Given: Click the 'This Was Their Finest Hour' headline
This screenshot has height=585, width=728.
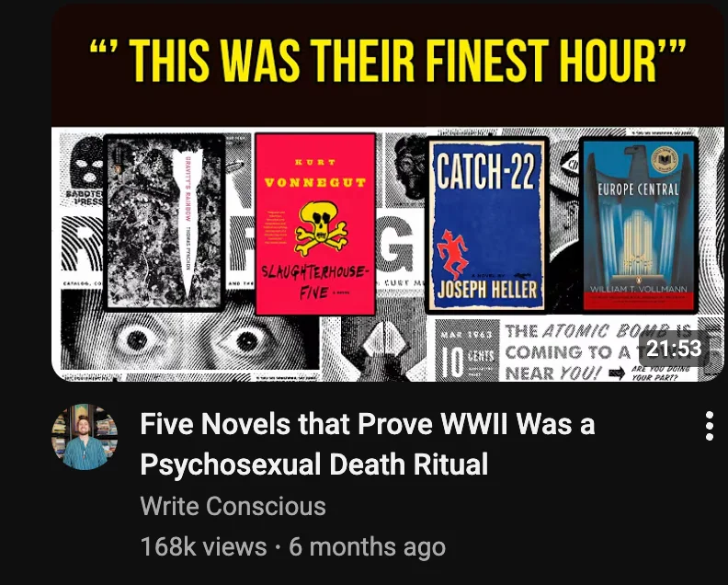Looking at the screenshot, I should (x=388, y=60).
